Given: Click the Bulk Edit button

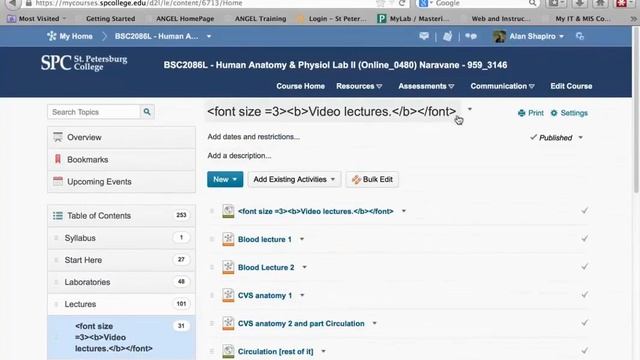Looking at the screenshot, I should coord(372,179).
